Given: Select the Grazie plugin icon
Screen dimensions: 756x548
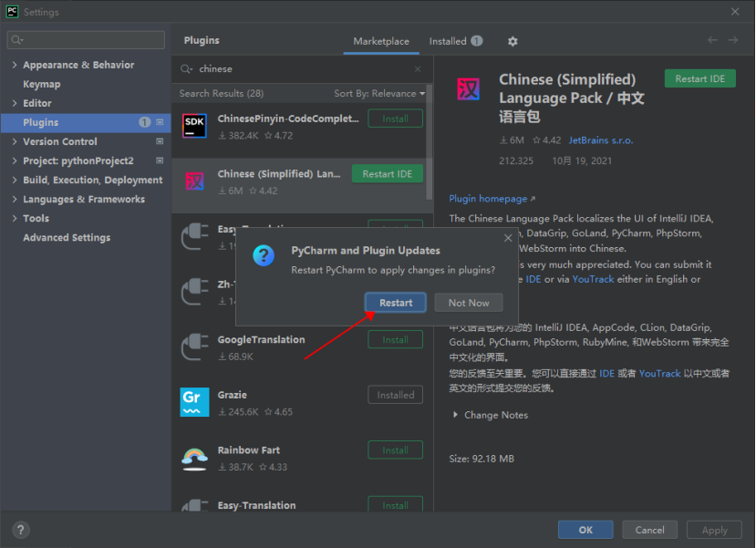Looking at the screenshot, I should (194, 402).
